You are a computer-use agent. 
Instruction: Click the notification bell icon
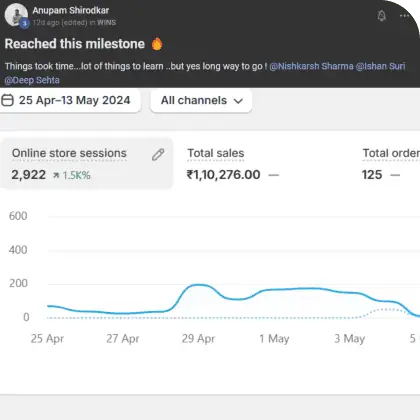(x=382, y=16)
